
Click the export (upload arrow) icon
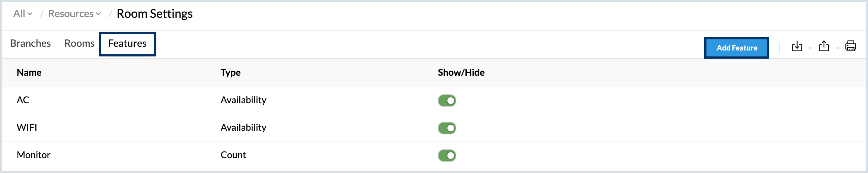(824, 46)
